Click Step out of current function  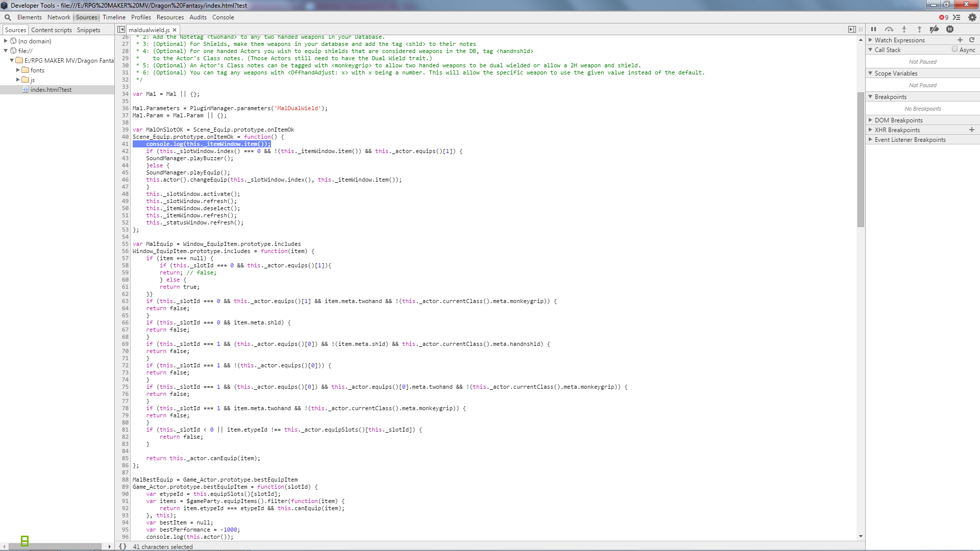[919, 30]
